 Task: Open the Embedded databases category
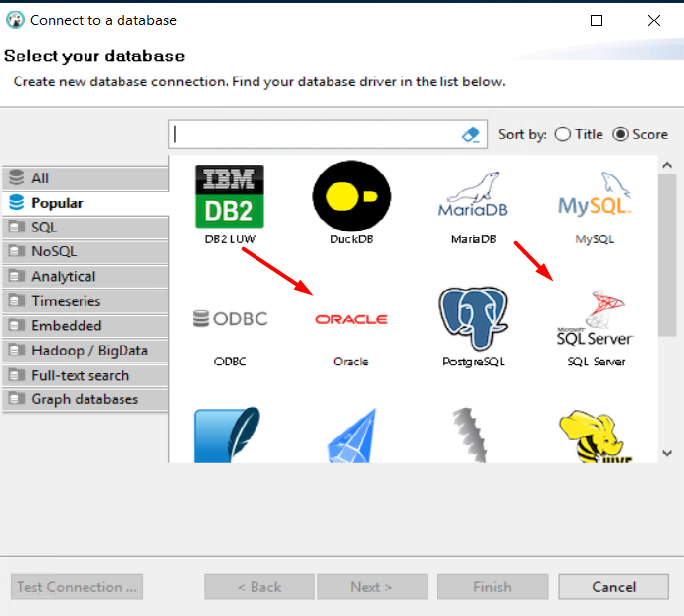pyautogui.click(x=85, y=326)
